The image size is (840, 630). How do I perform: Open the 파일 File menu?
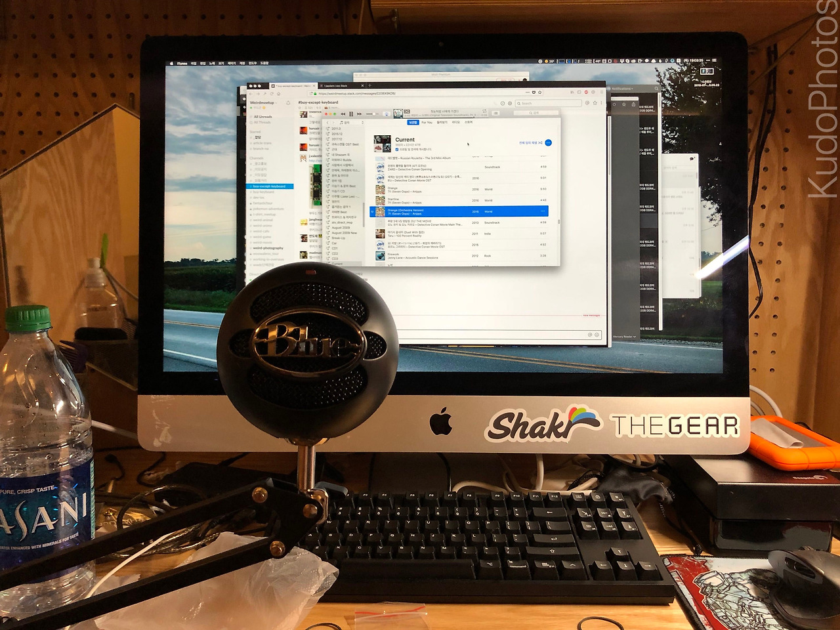pyautogui.click(x=194, y=64)
